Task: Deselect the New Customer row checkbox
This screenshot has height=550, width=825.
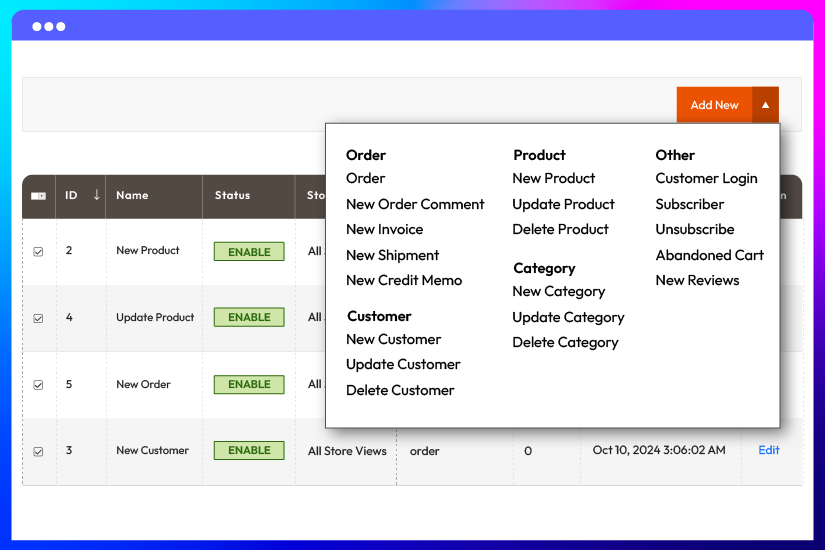Action: point(39,452)
